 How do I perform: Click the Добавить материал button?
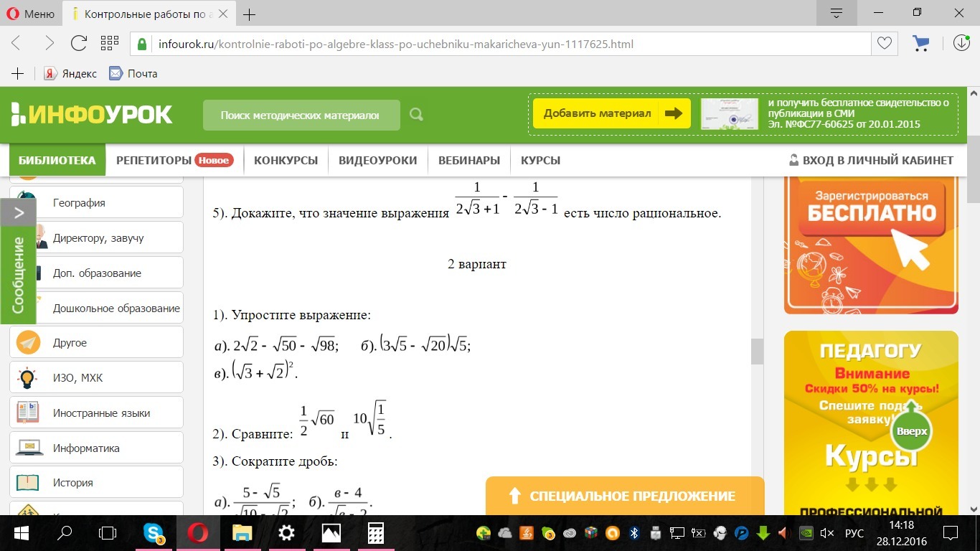pos(611,113)
